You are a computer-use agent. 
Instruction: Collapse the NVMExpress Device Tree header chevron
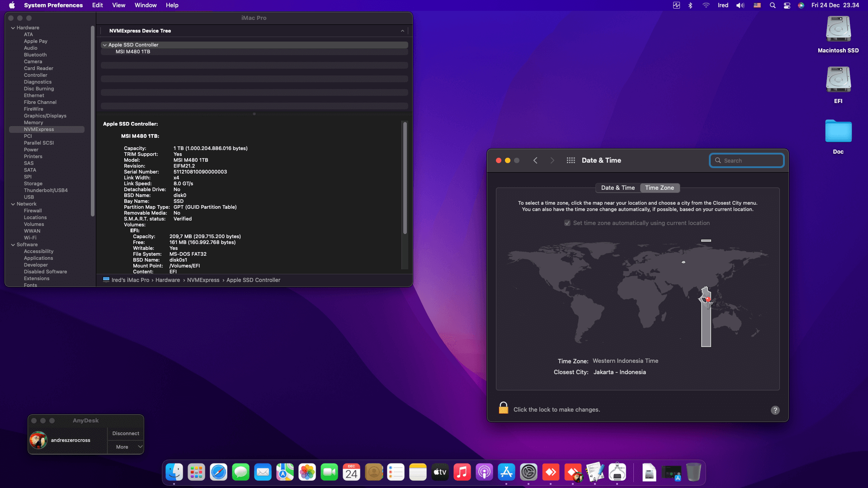point(402,31)
